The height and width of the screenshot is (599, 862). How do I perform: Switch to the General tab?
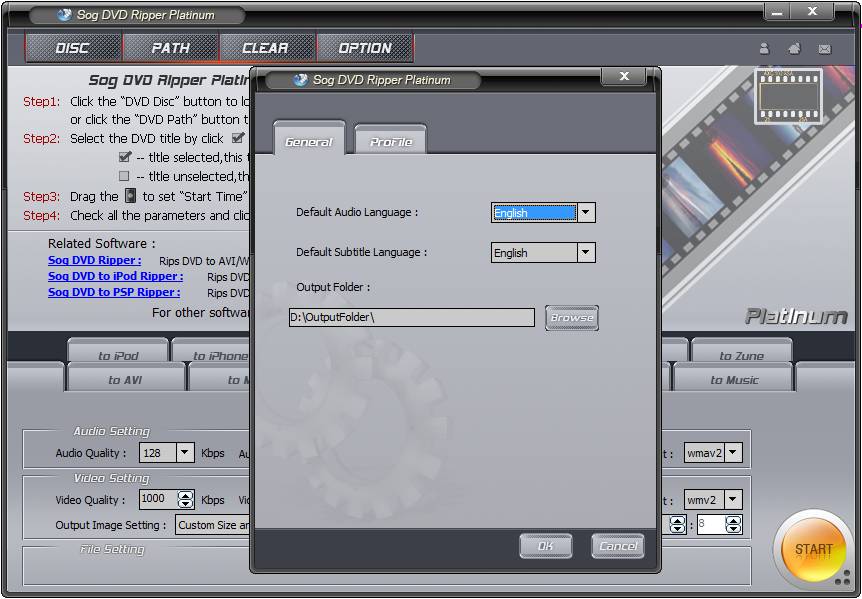309,138
